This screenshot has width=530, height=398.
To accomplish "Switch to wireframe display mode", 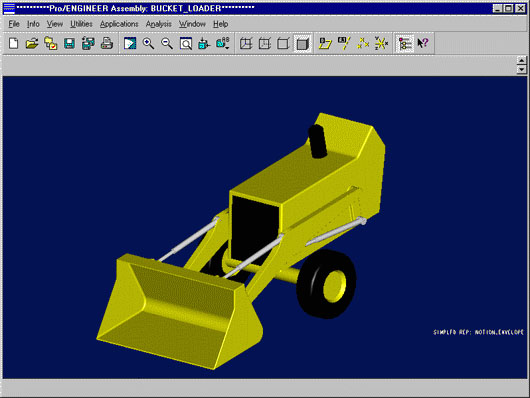I will coord(246,43).
